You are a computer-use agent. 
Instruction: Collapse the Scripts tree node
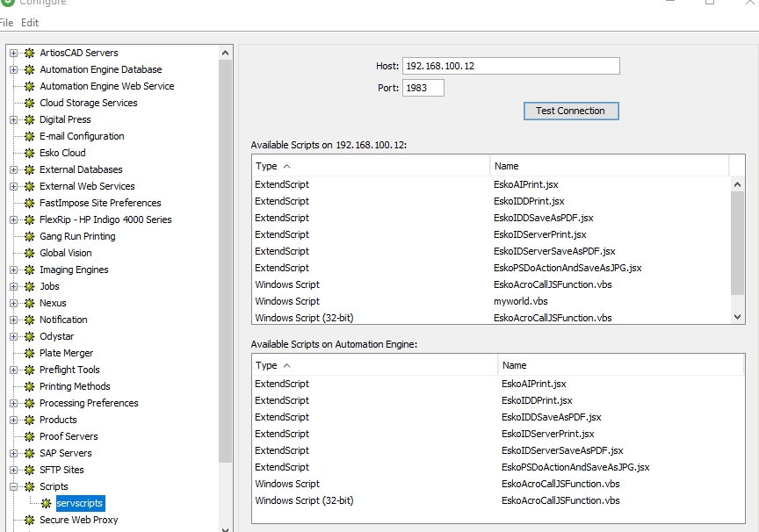click(x=14, y=486)
